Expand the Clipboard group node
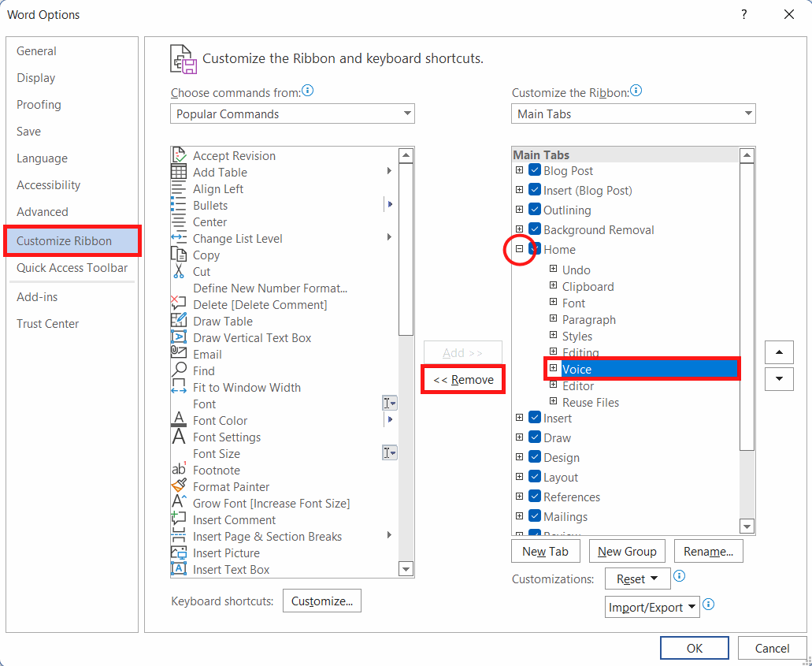812x666 pixels. (x=553, y=285)
